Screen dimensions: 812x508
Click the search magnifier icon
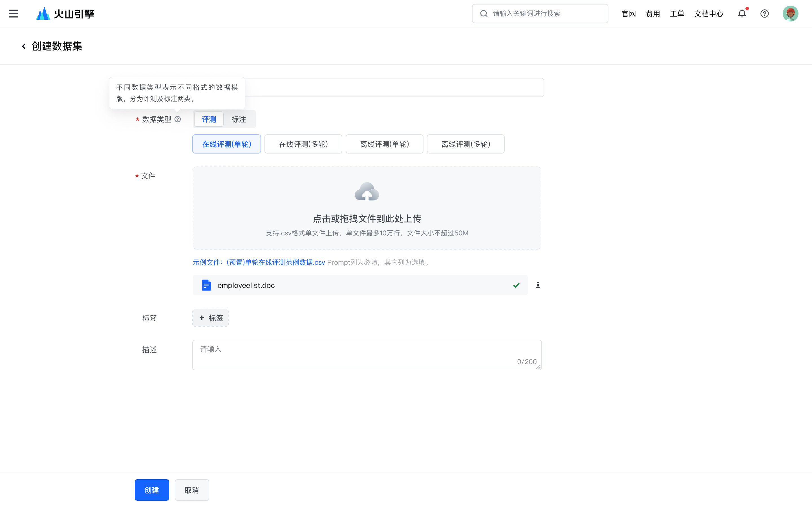(x=484, y=14)
